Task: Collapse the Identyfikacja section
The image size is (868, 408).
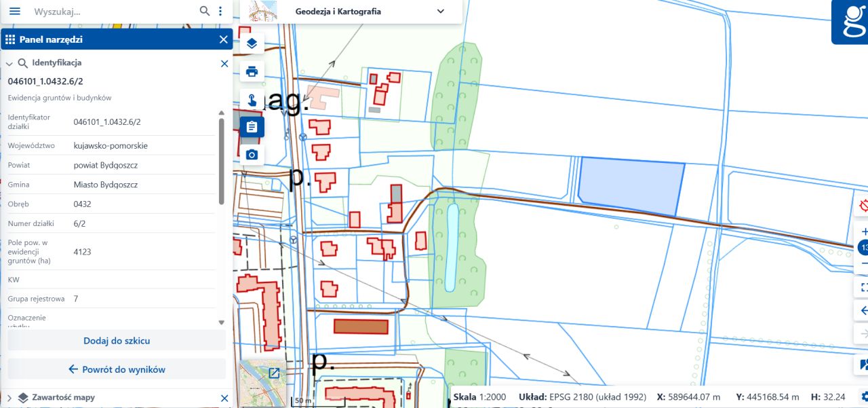Action: tap(9, 62)
